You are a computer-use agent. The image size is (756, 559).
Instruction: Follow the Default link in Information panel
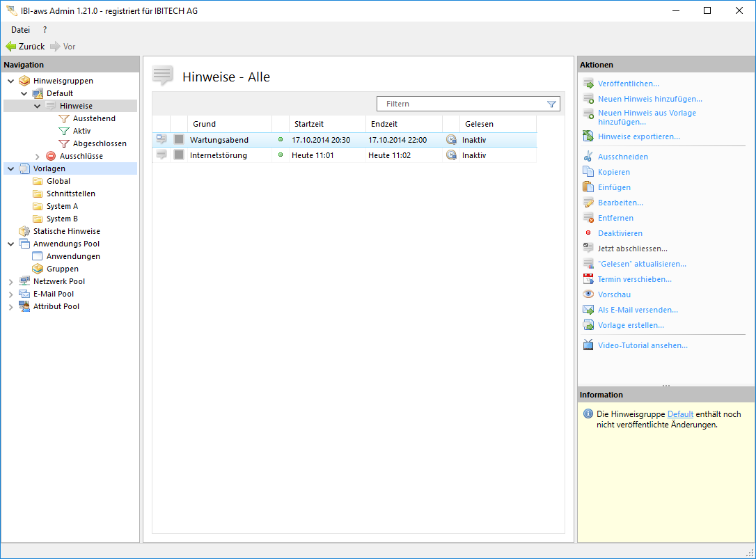click(680, 414)
